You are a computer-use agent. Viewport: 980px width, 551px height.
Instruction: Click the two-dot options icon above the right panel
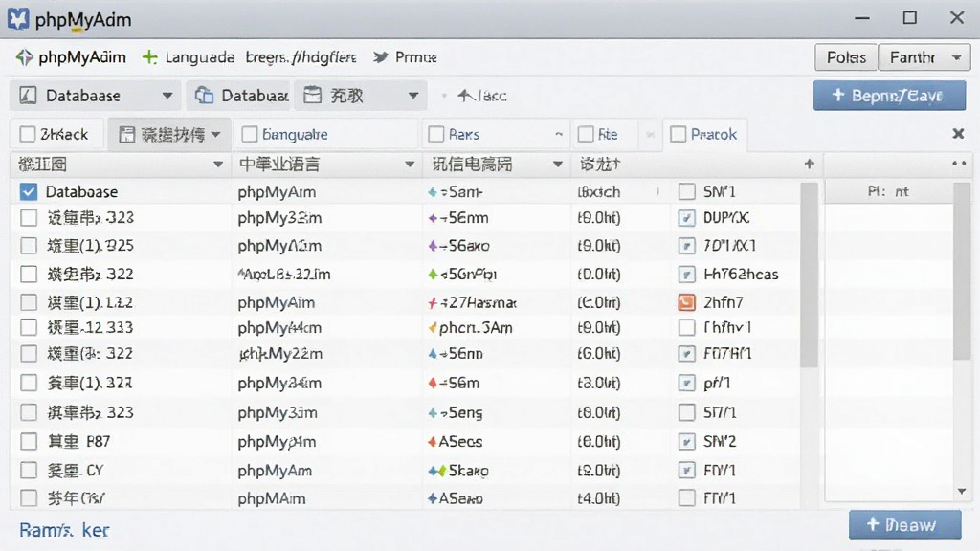coord(959,163)
